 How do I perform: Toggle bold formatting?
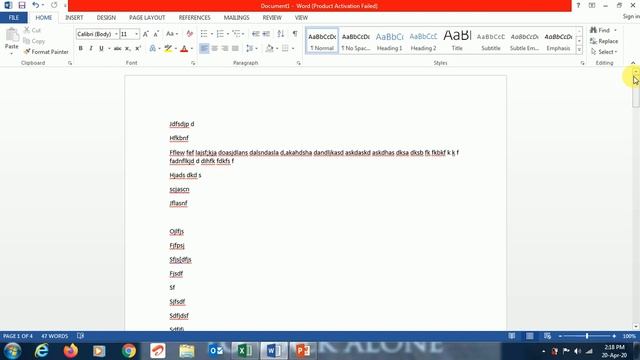(x=80, y=49)
